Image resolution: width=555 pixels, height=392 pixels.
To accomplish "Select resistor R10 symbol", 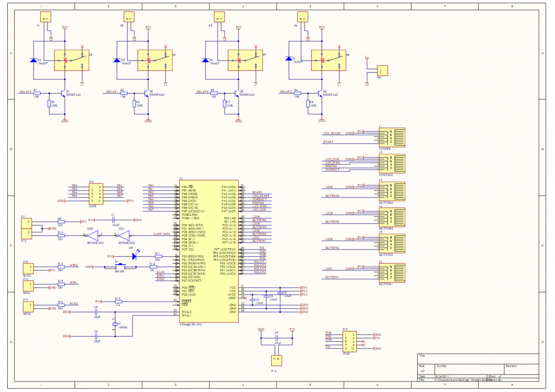I will point(61,236).
